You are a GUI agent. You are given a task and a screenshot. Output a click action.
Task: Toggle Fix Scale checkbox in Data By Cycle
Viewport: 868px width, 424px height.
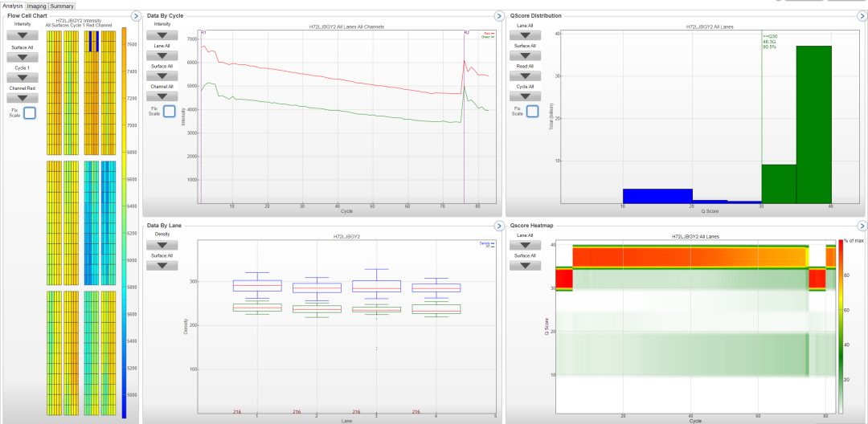click(x=170, y=111)
